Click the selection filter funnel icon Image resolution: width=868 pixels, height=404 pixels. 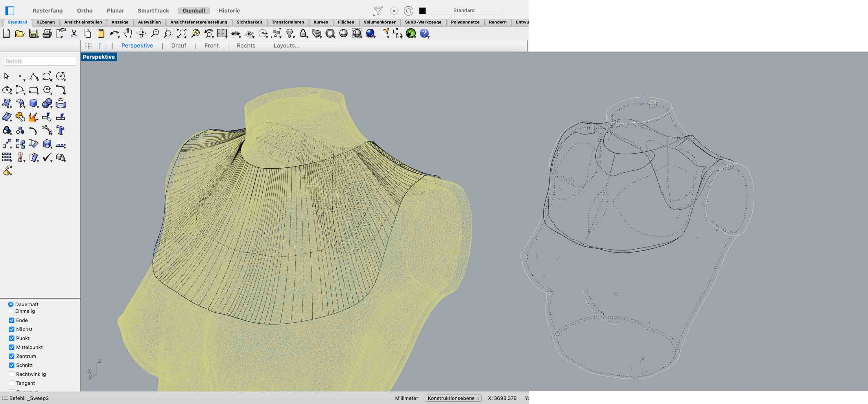click(378, 11)
